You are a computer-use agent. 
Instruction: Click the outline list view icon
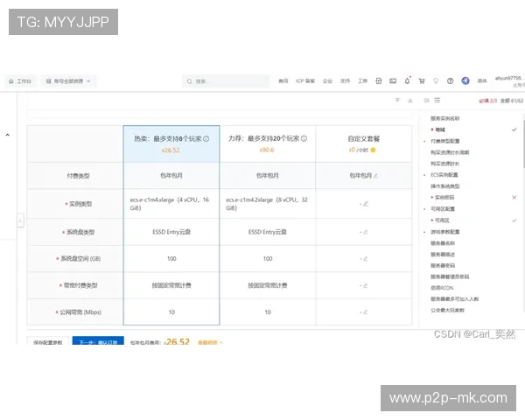437,100
